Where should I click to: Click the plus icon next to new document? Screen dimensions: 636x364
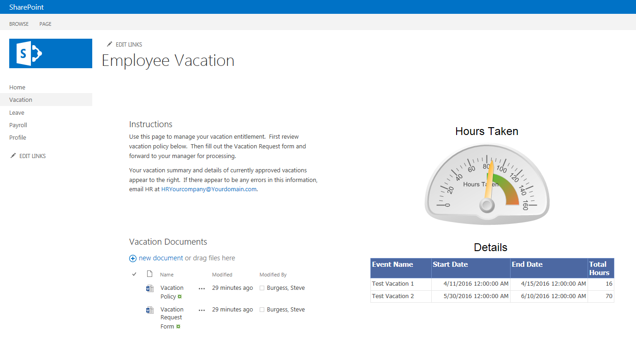pos(133,258)
